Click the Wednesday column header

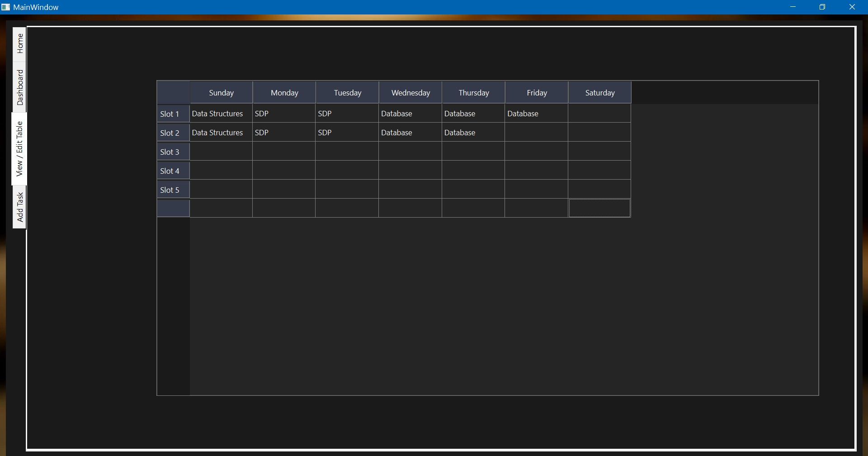[x=410, y=93]
